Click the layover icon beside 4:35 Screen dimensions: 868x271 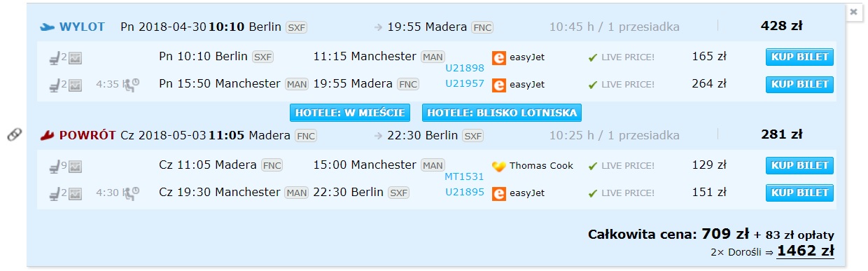tap(130, 85)
